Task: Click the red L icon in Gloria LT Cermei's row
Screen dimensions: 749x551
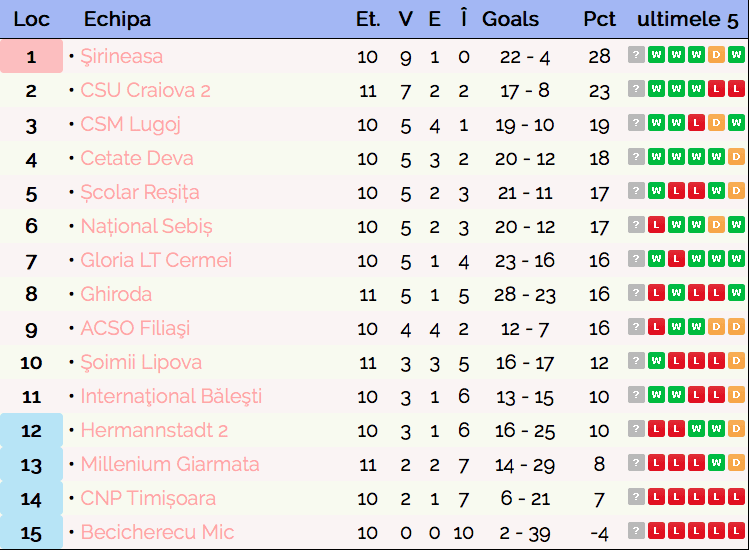Action: (x=677, y=260)
